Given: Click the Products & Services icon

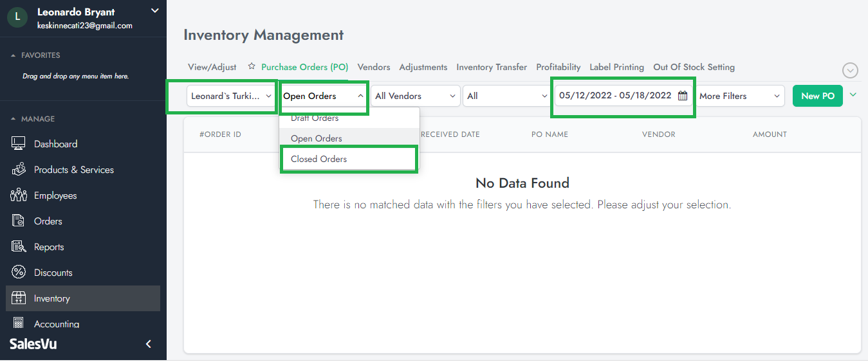Looking at the screenshot, I should 19,170.
